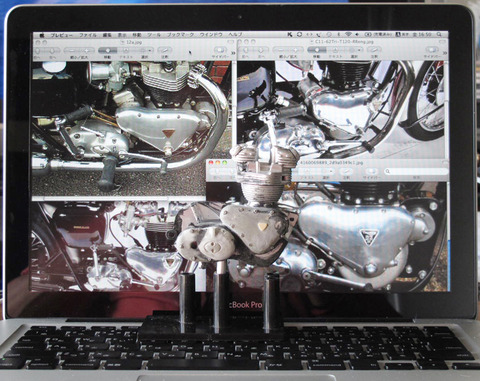Toggle the sidebar in bottom Preview window

tap(372, 171)
